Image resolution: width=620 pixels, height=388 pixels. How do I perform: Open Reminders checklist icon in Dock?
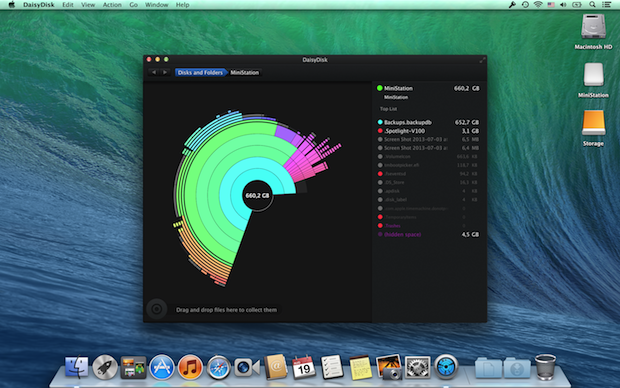[332, 367]
